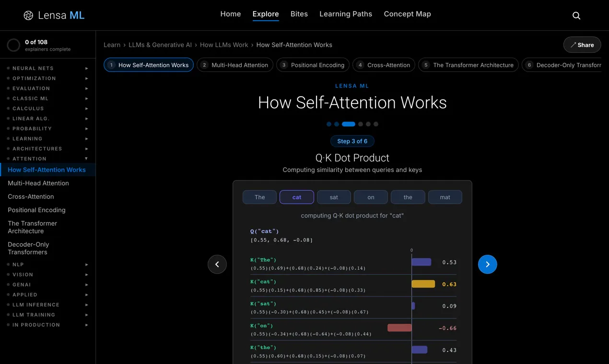Screen dimensions: 609x364
Task: Collapse the Attention section
Action: point(48,159)
